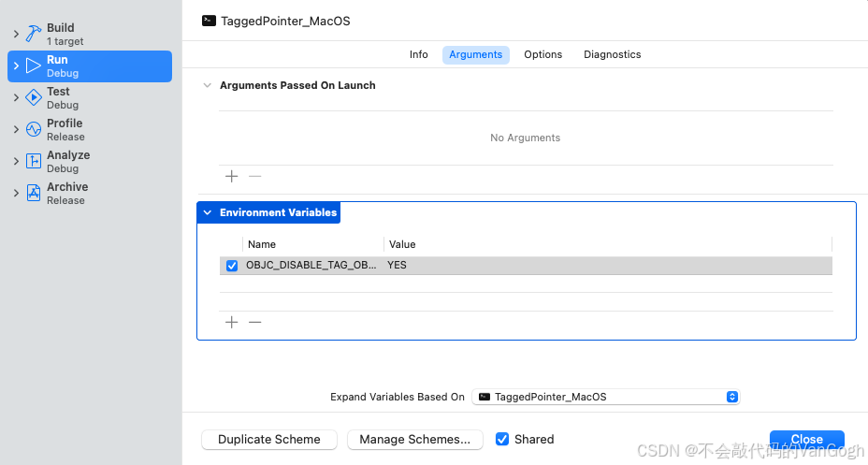Screen dimensions: 868x465
Task: Add a new launch argument with plus
Action: [x=232, y=176]
